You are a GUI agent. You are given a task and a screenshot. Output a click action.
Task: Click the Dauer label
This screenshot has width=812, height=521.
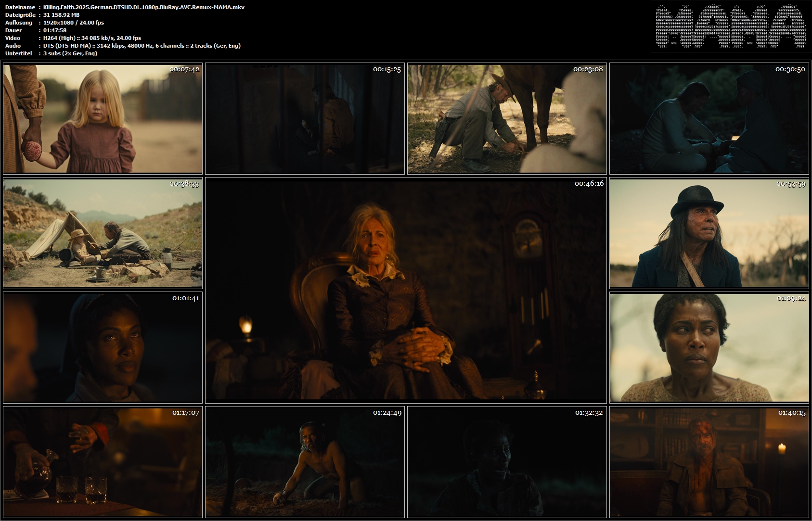pyautogui.click(x=13, y=30)
